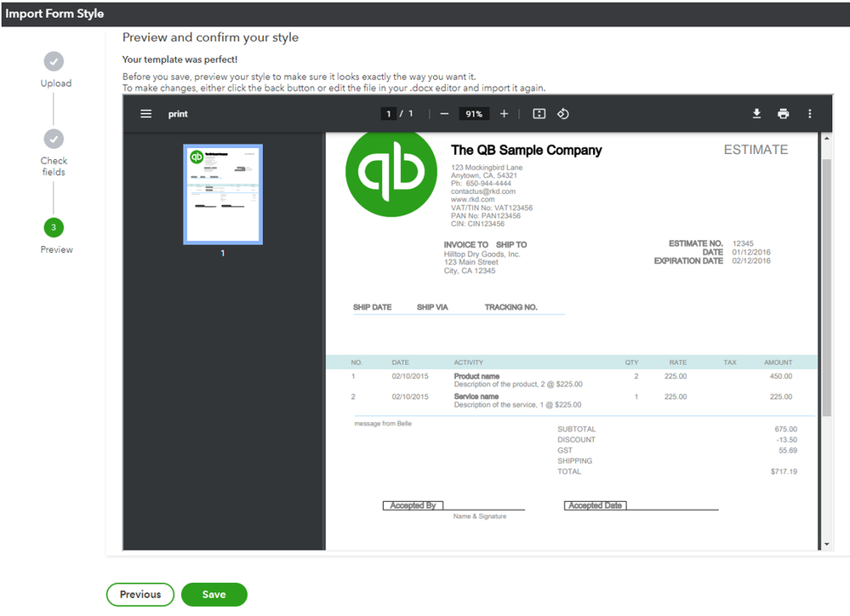Click 'Product name' in row 1
Image resolution: width=850 pixels, height=616 pixels.
coord(476,376)
